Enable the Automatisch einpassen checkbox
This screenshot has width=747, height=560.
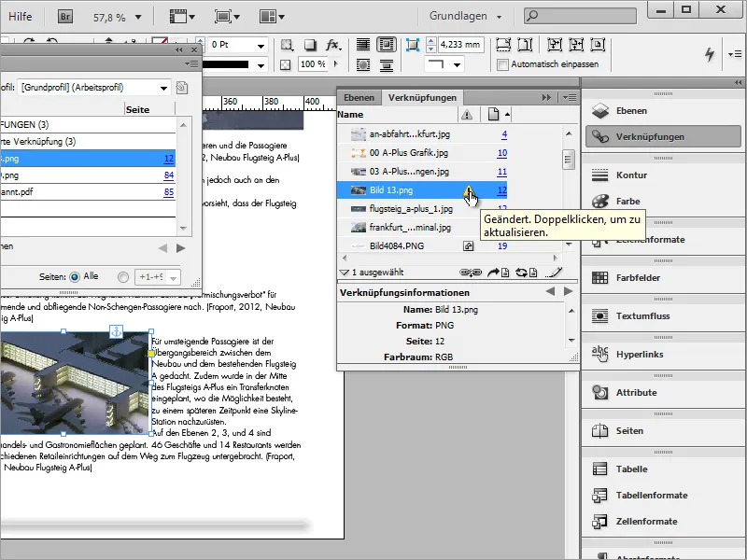503,64
